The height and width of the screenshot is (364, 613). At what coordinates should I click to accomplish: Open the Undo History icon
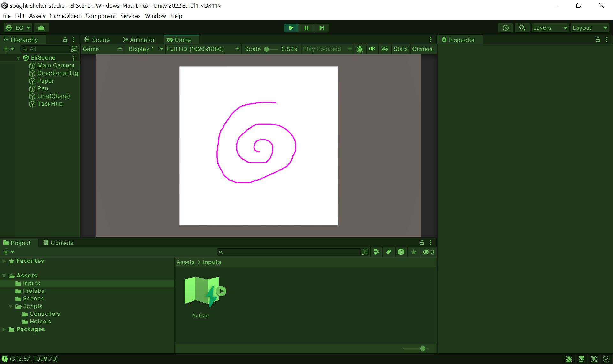click(505, 28)
